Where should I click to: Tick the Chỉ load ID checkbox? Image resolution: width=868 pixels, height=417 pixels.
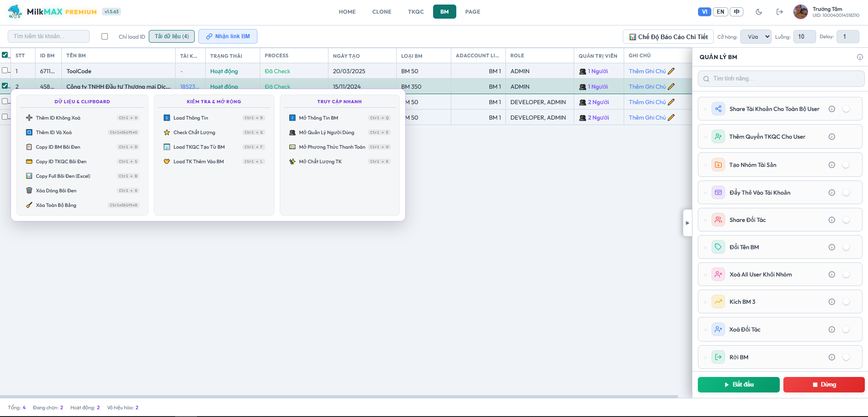(105, 36)
